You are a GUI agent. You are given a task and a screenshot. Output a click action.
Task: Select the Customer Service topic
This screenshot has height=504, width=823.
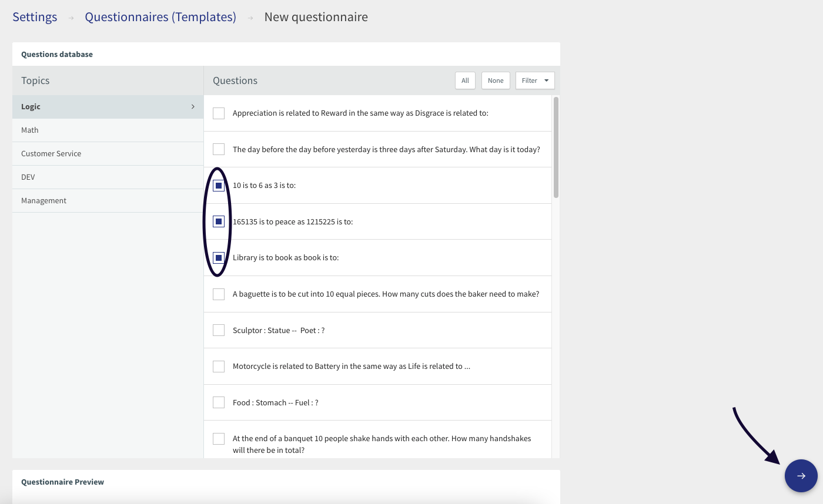[108, 153]
